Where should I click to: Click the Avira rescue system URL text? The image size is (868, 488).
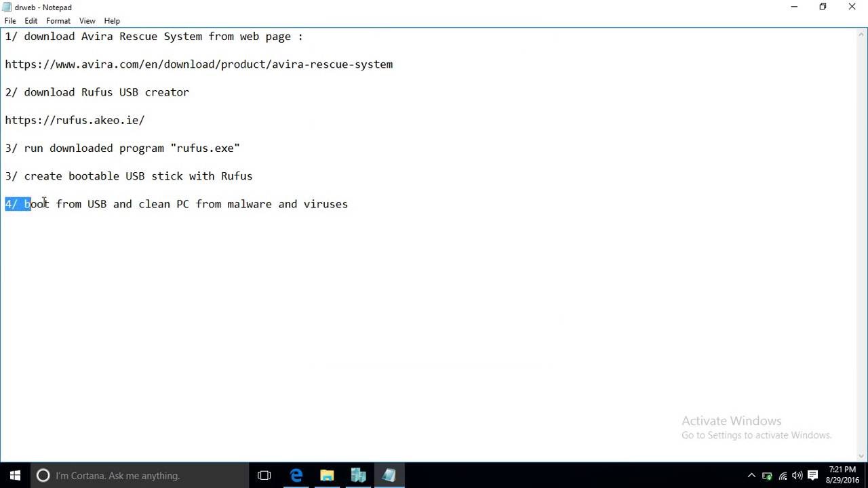199,64
